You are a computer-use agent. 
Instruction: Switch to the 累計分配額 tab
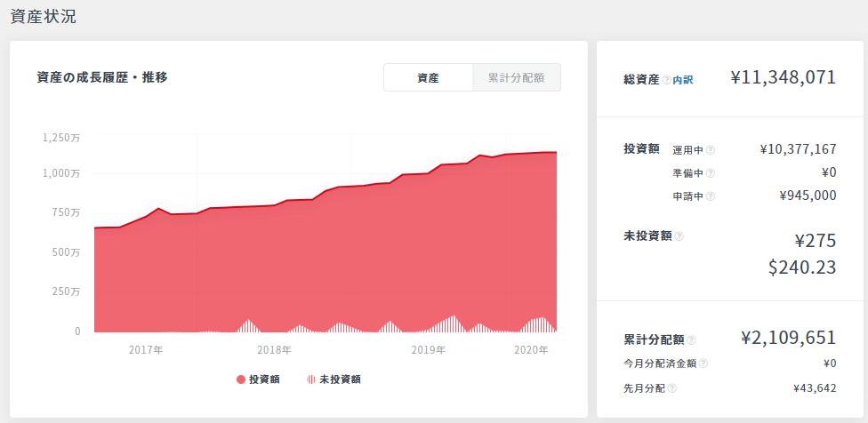tap(516, 77)
